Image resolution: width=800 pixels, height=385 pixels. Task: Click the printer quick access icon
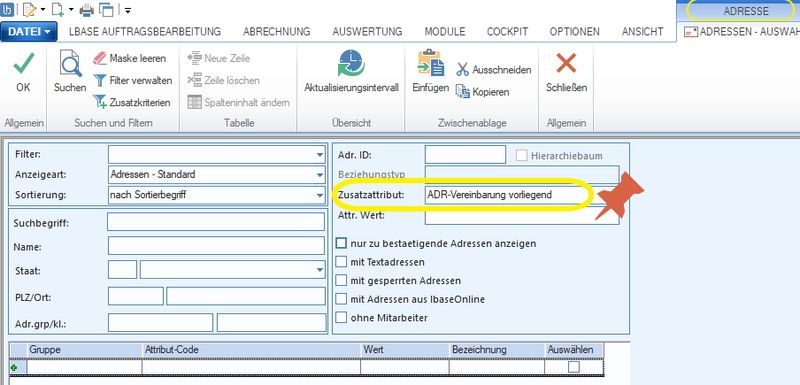(87, 9)
